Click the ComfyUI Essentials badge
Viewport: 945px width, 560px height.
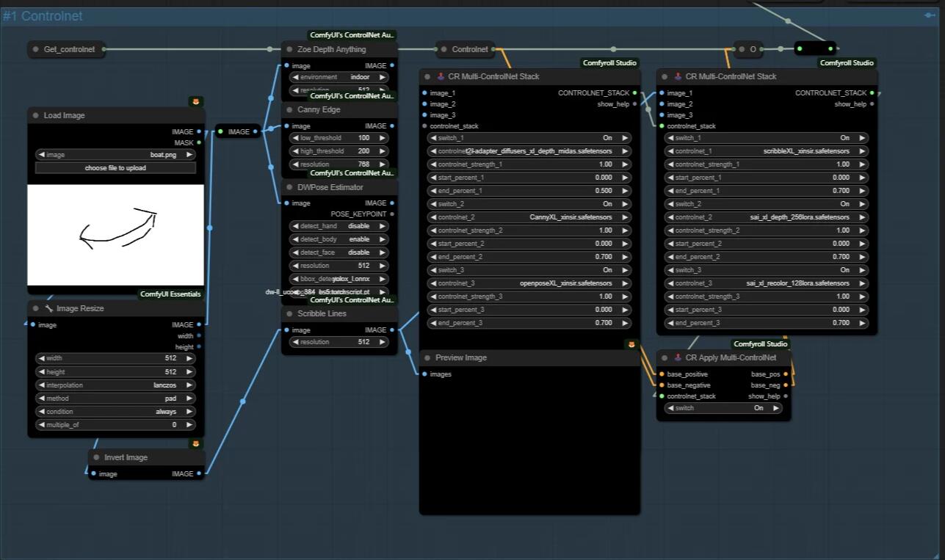click(x=170, y=294)
